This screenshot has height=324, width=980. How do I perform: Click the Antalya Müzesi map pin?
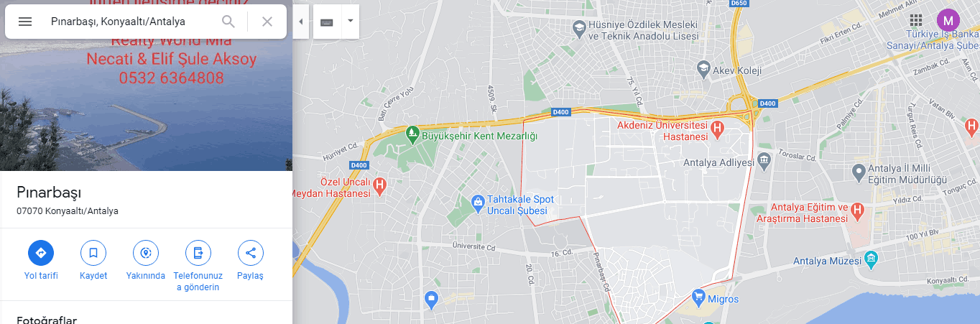tap(870, 258)
